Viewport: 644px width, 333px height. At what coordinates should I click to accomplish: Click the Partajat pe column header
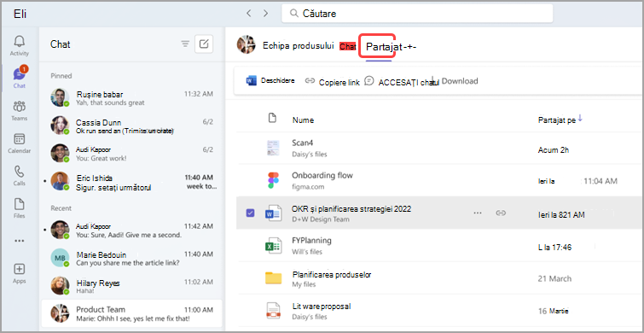pyautogui.click(x=556, y=120)
